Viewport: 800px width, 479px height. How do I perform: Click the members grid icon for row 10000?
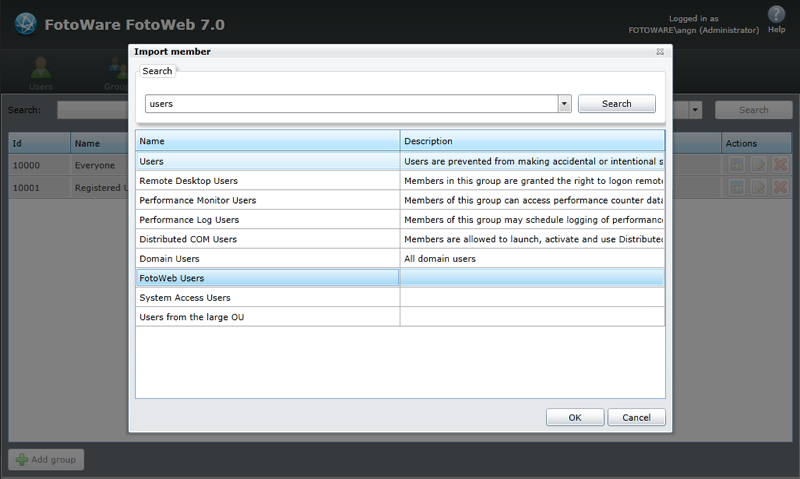click(736, 165)
